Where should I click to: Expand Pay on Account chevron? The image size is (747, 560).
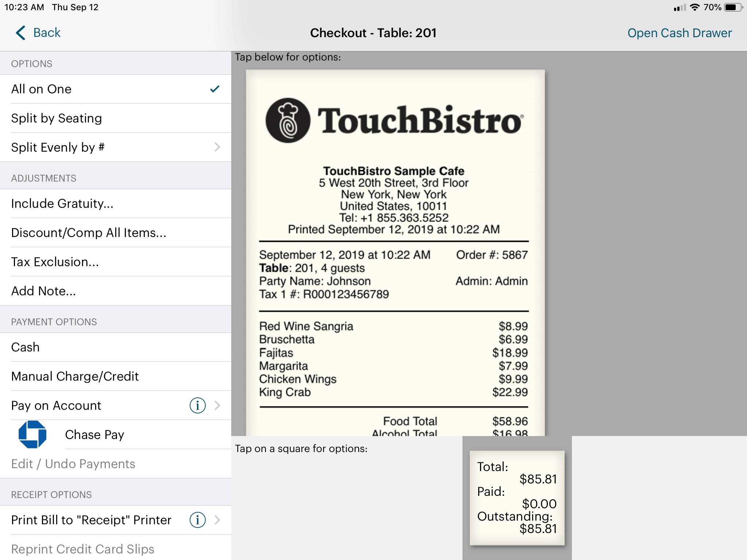coord(218,405)
